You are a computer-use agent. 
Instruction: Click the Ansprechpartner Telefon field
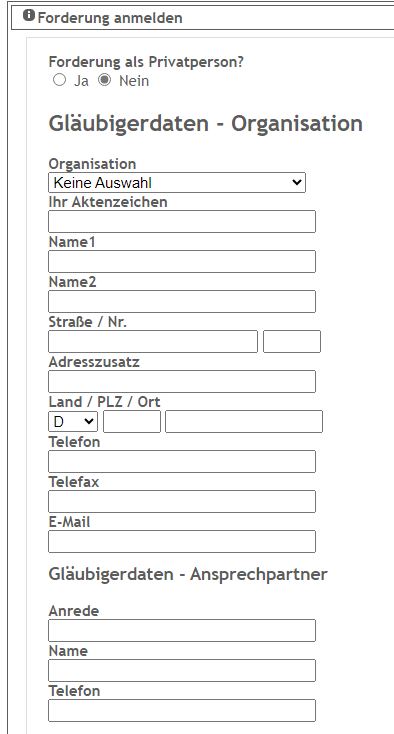coord(182,711)
